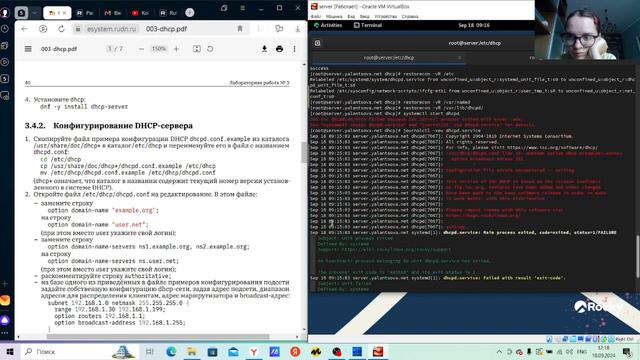
Task: Open Вид menu in VirtualBox window
Action: click(351, 17)
